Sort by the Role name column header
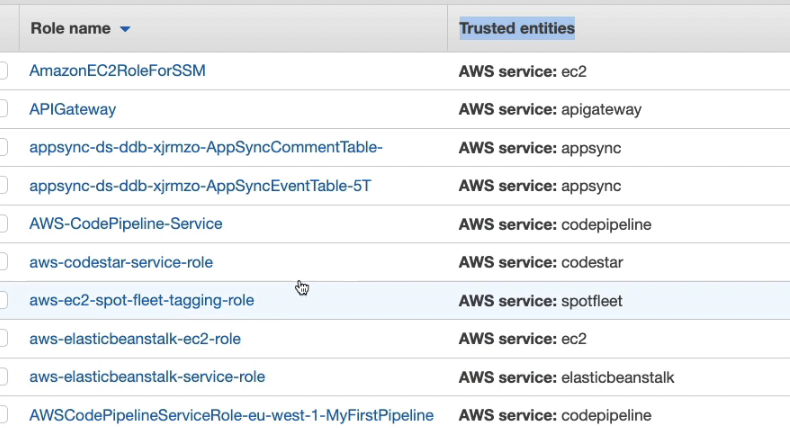The height and width of the screenshot is (428, 790). [x=70, y=29]
